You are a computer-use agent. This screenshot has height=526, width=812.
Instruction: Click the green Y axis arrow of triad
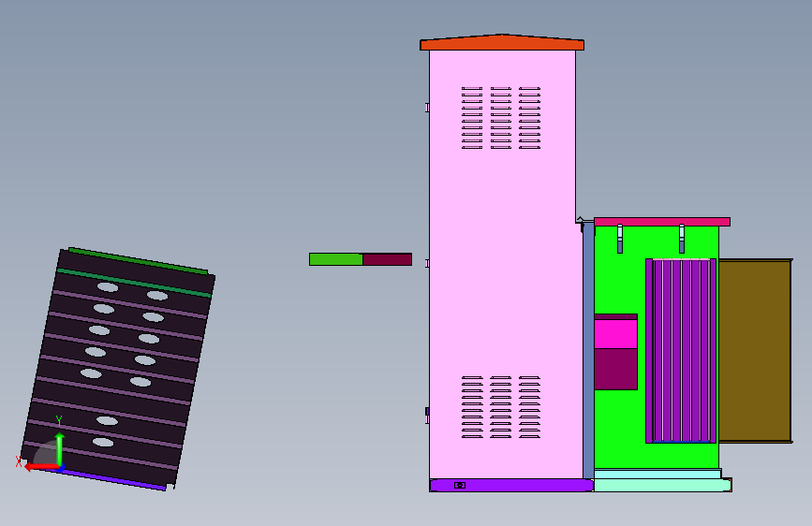point(60,447)
